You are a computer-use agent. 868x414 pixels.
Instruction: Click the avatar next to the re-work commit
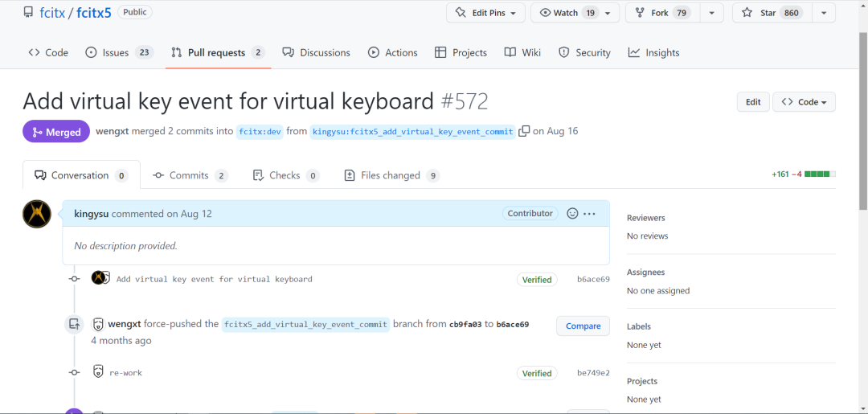[98, 371]
